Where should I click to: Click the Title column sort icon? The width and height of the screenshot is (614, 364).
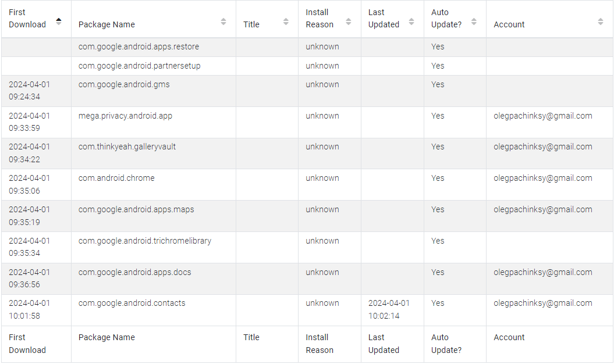pos(286,22)
